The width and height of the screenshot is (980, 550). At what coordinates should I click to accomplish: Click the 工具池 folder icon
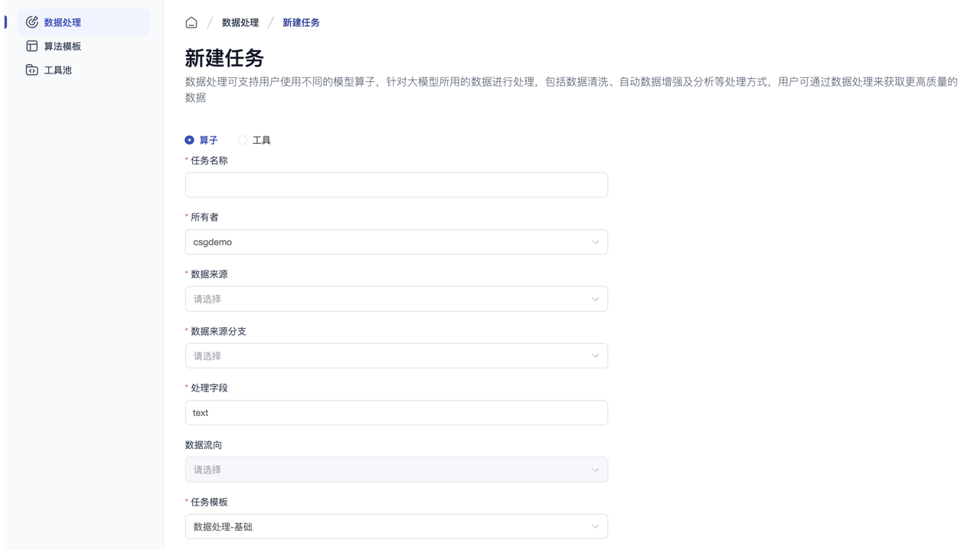pos(32,70)
